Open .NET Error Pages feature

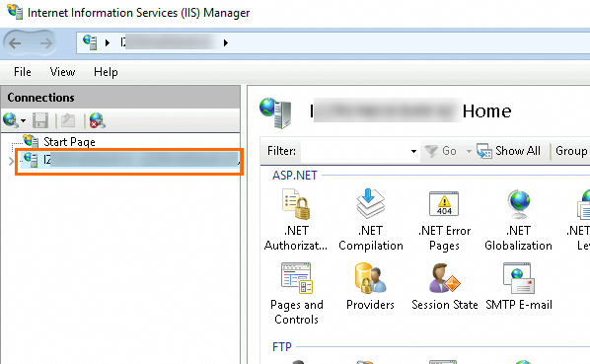444,220
